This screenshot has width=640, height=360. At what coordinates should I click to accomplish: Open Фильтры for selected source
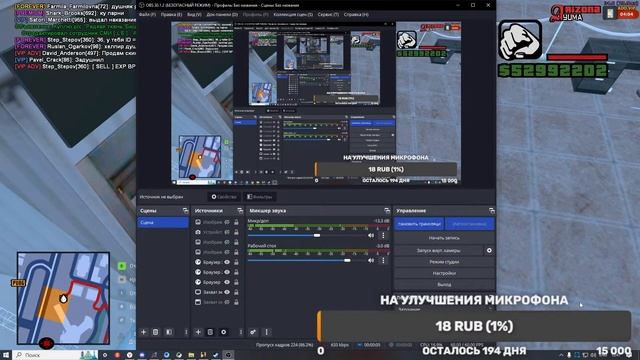(x=260, y=197)
